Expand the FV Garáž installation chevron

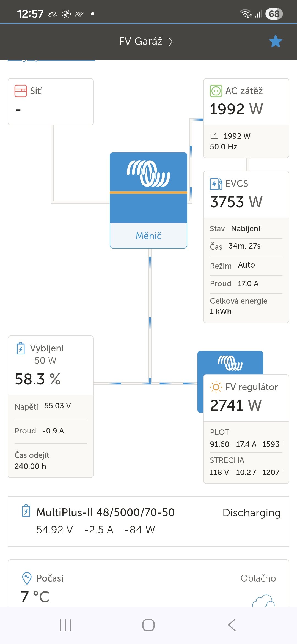tap(170, 42)
